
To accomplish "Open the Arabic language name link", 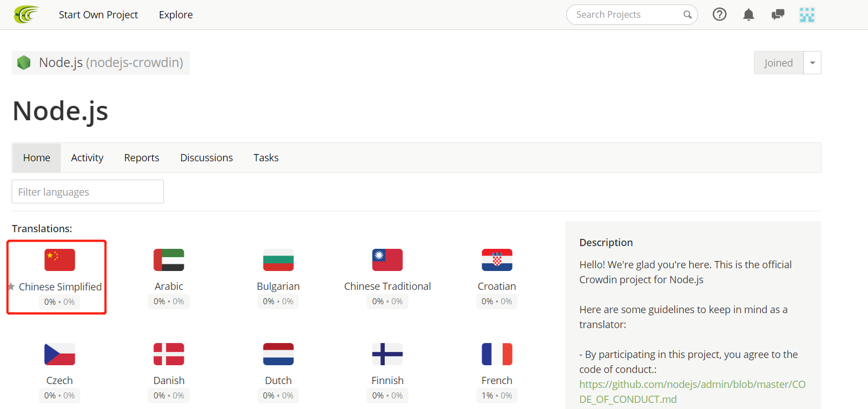I will 169,287.
